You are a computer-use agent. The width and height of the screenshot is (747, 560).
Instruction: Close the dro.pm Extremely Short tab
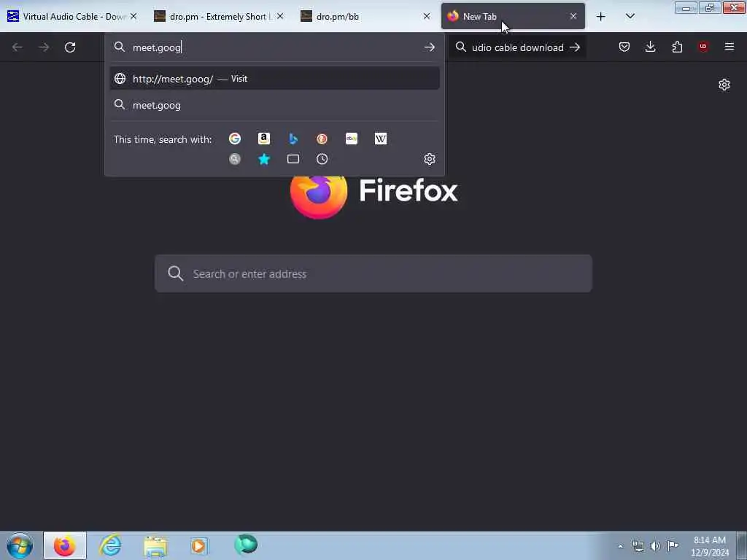tap(280, 16)
